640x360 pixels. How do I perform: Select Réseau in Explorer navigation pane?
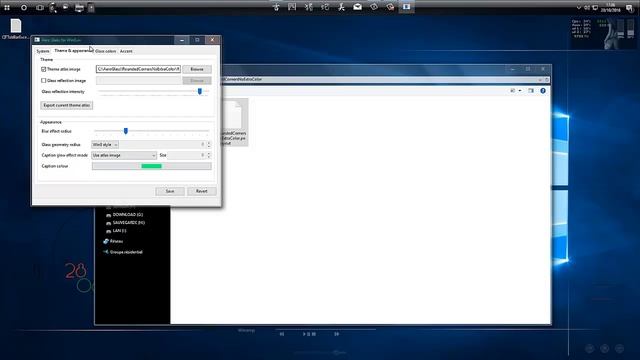[113, 241]
